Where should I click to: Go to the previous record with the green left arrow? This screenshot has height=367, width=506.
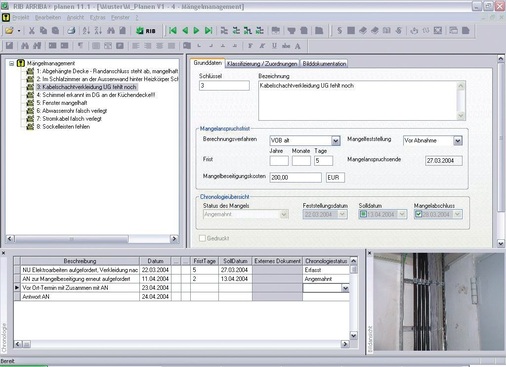[x=185, y=31]
